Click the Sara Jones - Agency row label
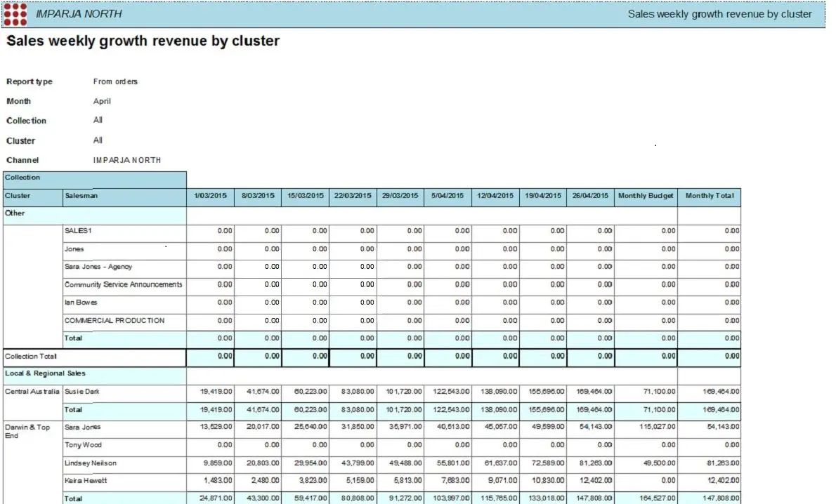Viewport: 836px width, 504px height. coord(98,267)
